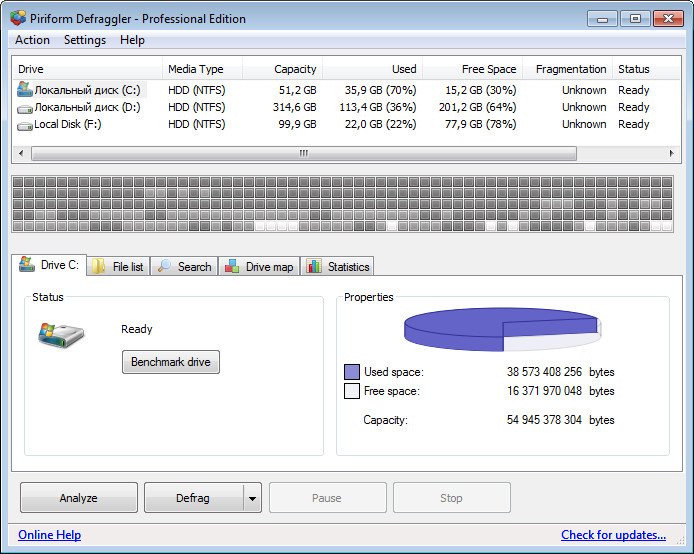
Task: Click the drive list horizontal scrollbar thumb
Action: coord(304,154)
